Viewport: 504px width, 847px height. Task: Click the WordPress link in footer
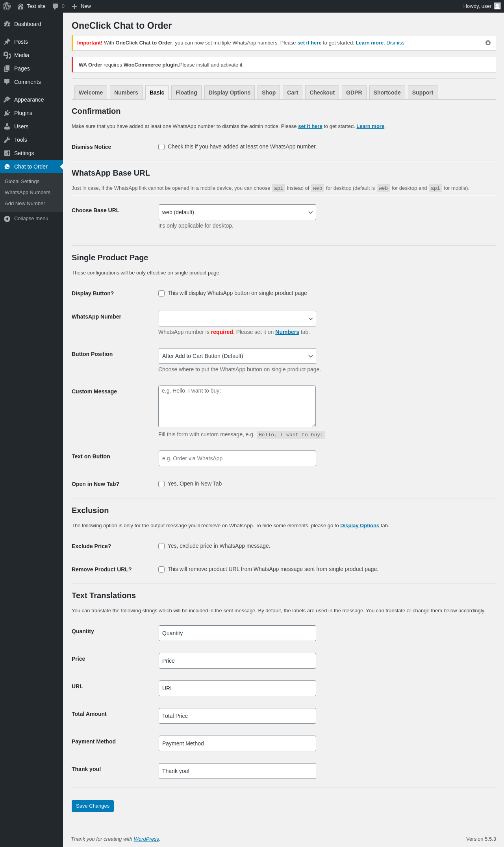[146, 839]
